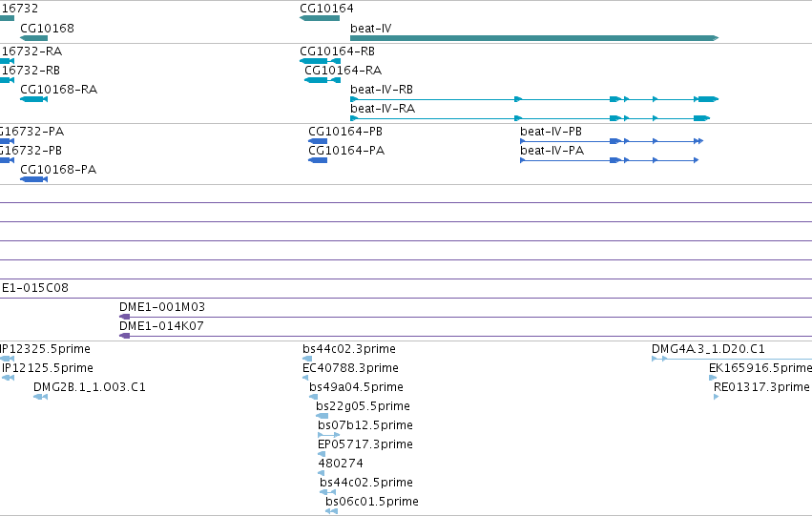Screen dimensions: 812x516
Task: Click the CG10164 gene arrow glyph
Action: (x=320, y=18)
